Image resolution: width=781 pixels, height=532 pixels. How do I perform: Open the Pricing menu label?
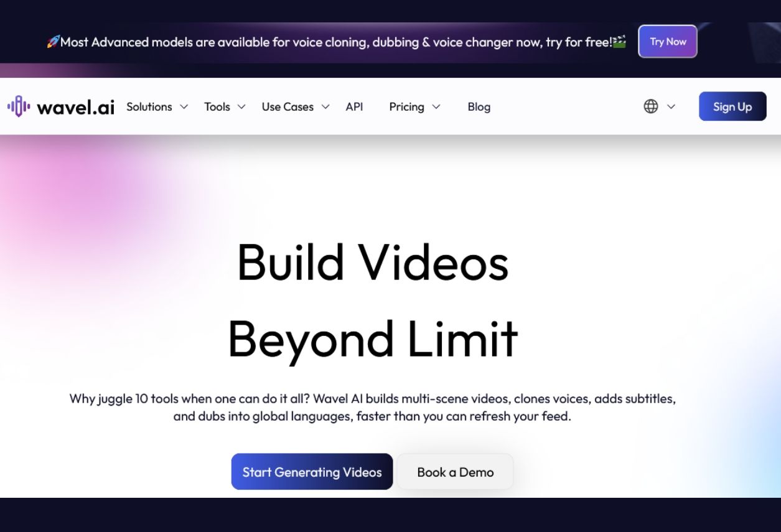coord(406,107)
